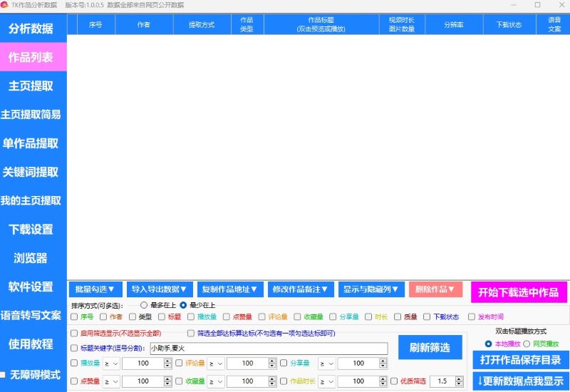Go to 主页提取 section
This screenshot has height=392, width=570.
[x=31, y=86]
